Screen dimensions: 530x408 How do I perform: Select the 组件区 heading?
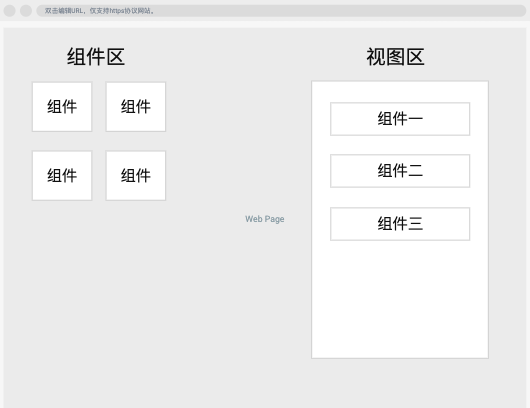(96, 56)
